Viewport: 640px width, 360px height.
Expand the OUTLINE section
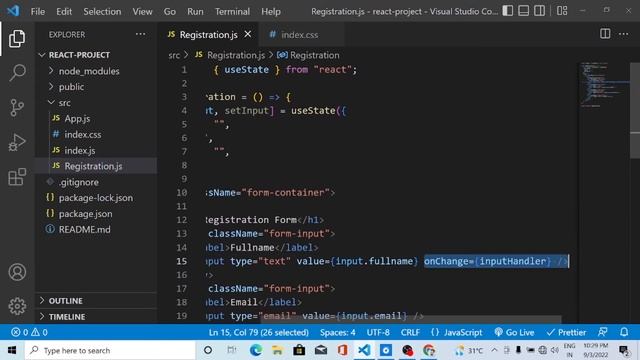coord(96,300)
